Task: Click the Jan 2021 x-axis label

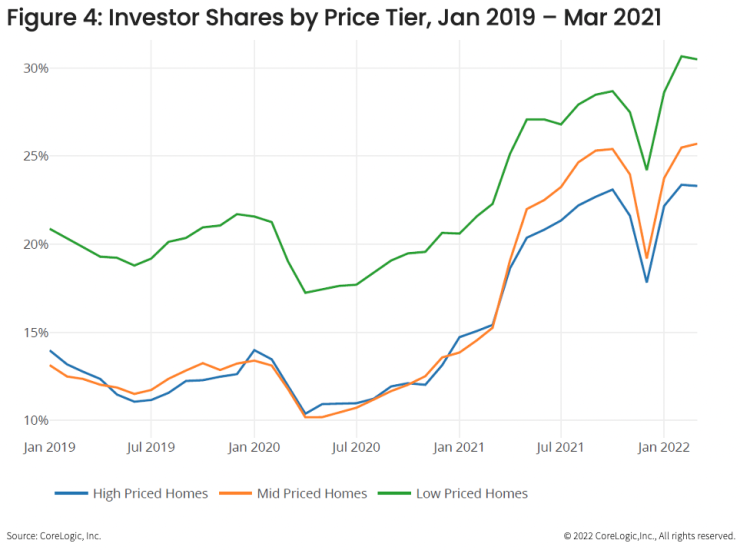Action: (x=459, y=448)
